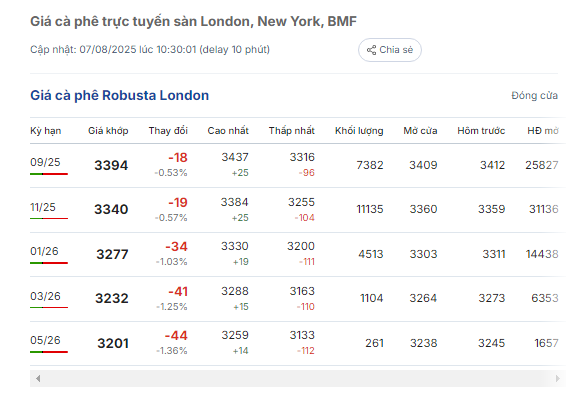Click the Thay đổi column header
The width and height of the screenshot is (587, 404).
pos(168,131)
